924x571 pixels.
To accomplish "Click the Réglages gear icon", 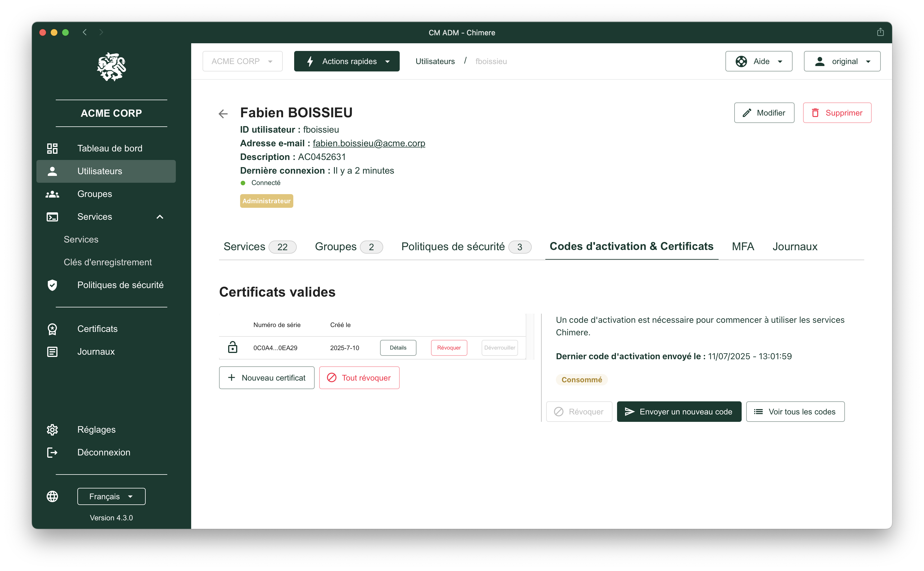I will (x=52, y=430).
